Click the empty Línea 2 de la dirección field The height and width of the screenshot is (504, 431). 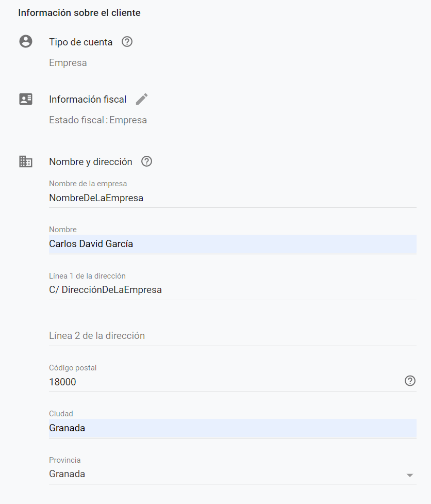pos(233,336)
